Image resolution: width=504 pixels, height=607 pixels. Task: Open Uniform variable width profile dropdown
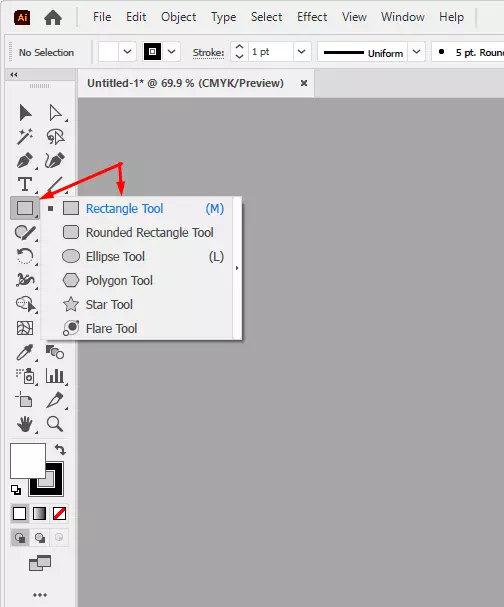tap(417, 52)
